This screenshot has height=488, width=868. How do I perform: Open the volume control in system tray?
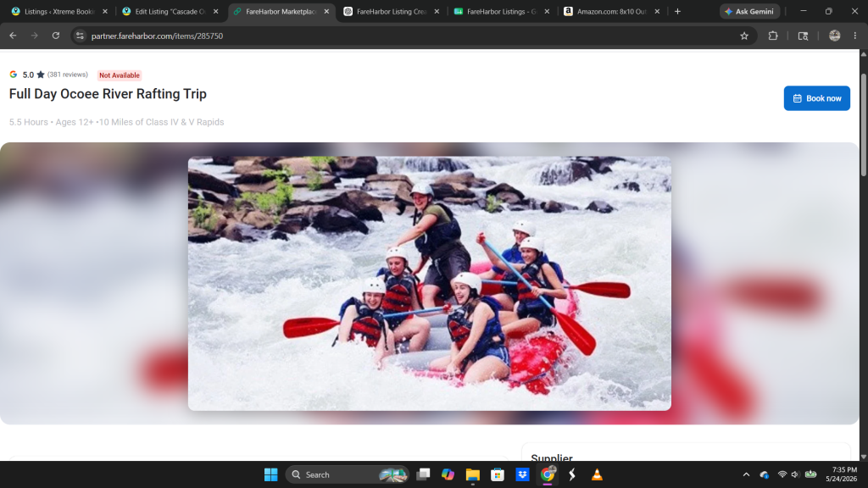(795, 474)
